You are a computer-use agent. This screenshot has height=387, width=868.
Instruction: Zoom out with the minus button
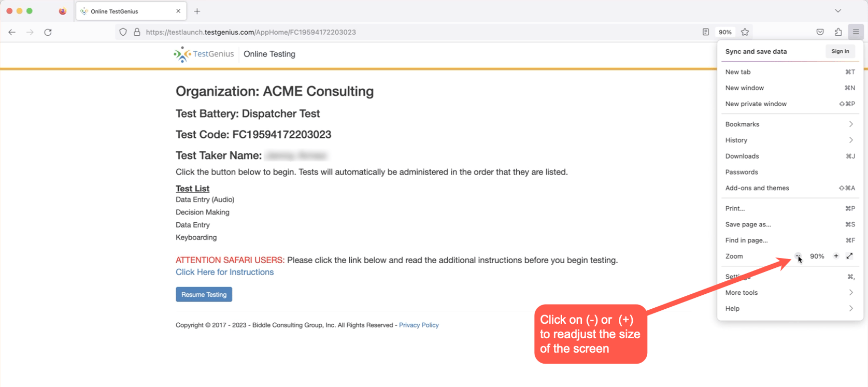[x=798, y=255]
